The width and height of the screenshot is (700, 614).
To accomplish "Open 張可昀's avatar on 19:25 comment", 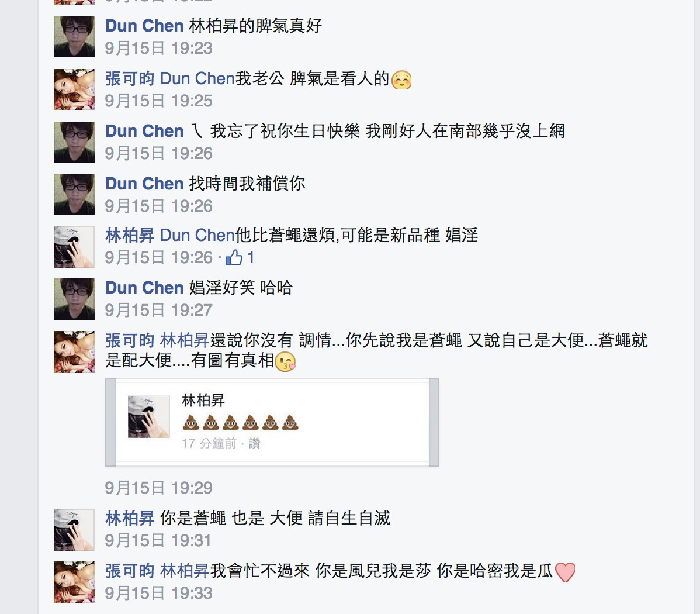I will coord(74,89).
